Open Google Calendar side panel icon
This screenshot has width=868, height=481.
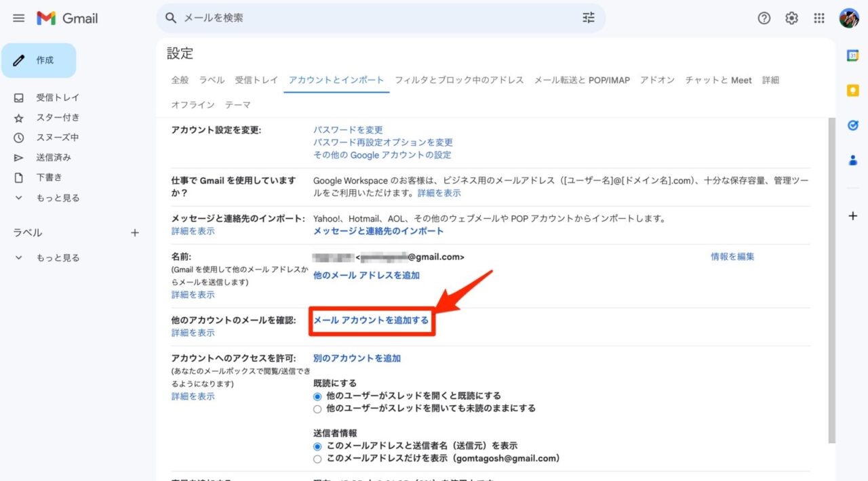point(853,56)
